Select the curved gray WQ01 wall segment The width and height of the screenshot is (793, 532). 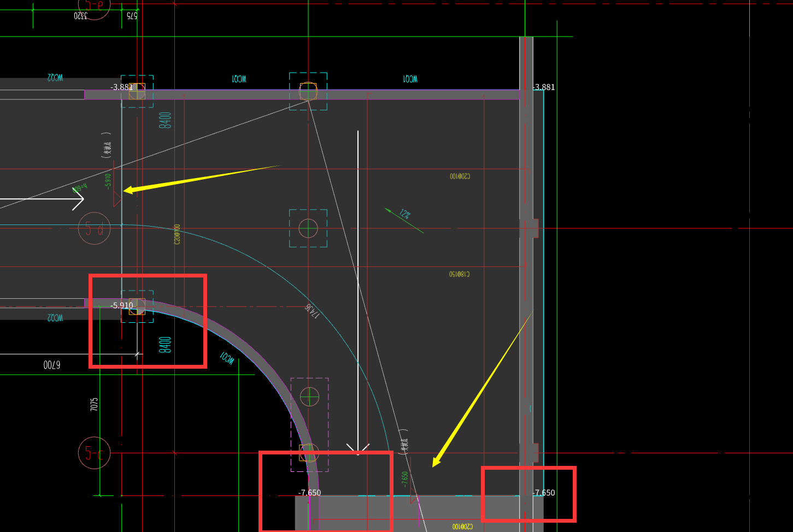(x=256, y=356)
